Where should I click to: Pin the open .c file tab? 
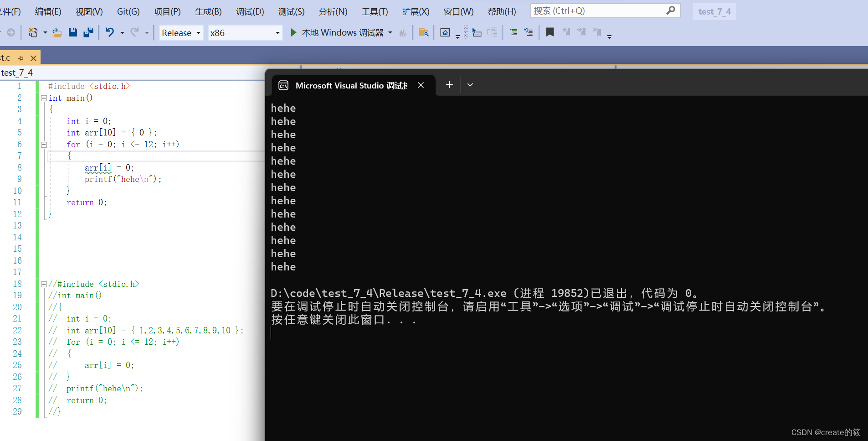point(21,58)
